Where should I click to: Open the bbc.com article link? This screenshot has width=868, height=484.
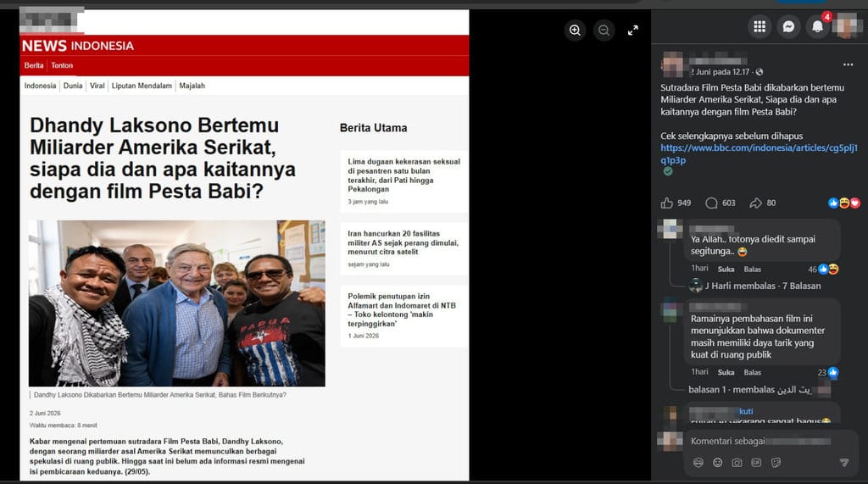coord(759,154)
